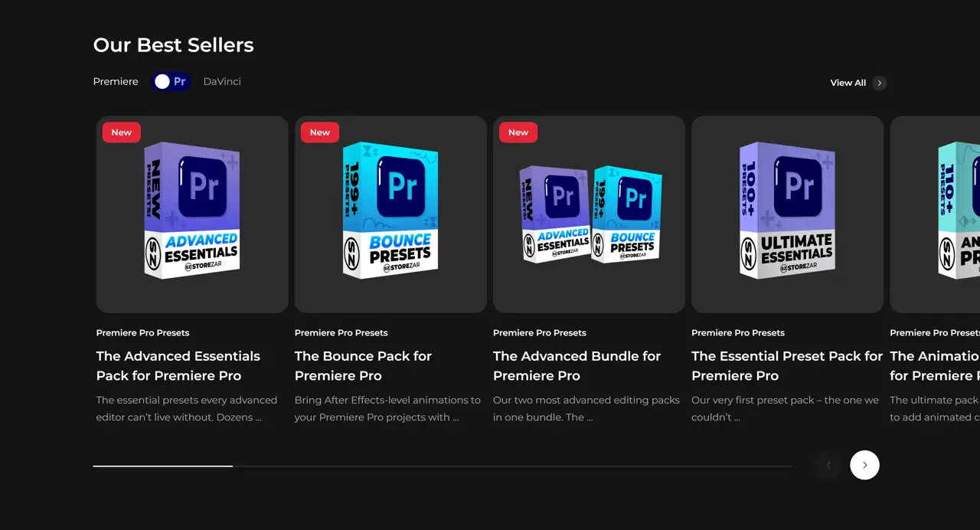Screen dimensions: 980x530
Task: Open Bounce Presets product box thumbnail
Action: coord(390,214)
